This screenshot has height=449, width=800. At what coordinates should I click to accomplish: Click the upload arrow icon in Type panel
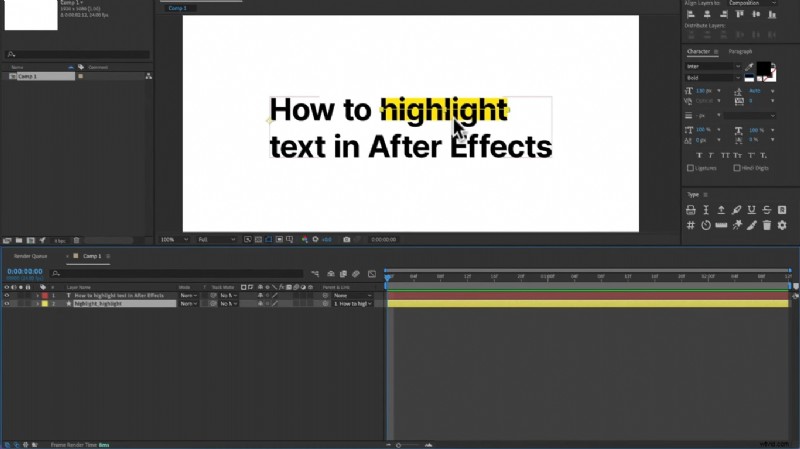(721, 210)
